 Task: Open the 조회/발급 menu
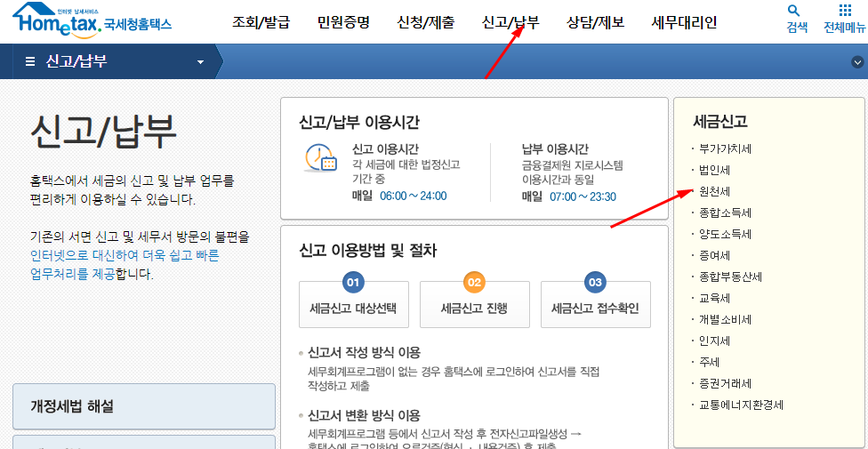[x=261, y=23]
